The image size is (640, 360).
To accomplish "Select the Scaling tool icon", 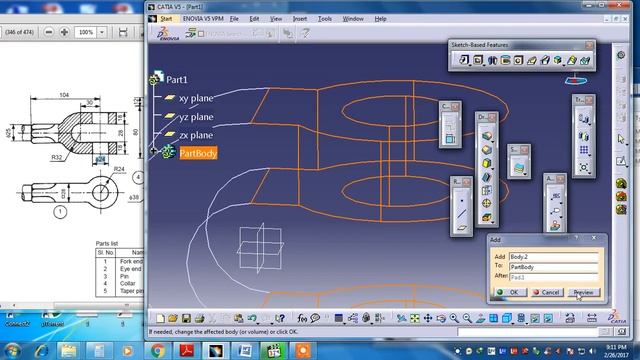I will click(x=584, y=167).
